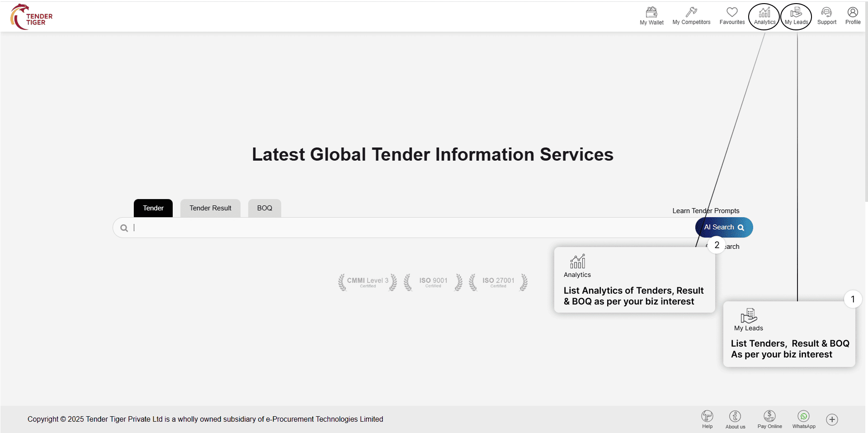868x433 pixels.
Task: Open My Wallet icon in header
Action: click(x=651, y=16)
